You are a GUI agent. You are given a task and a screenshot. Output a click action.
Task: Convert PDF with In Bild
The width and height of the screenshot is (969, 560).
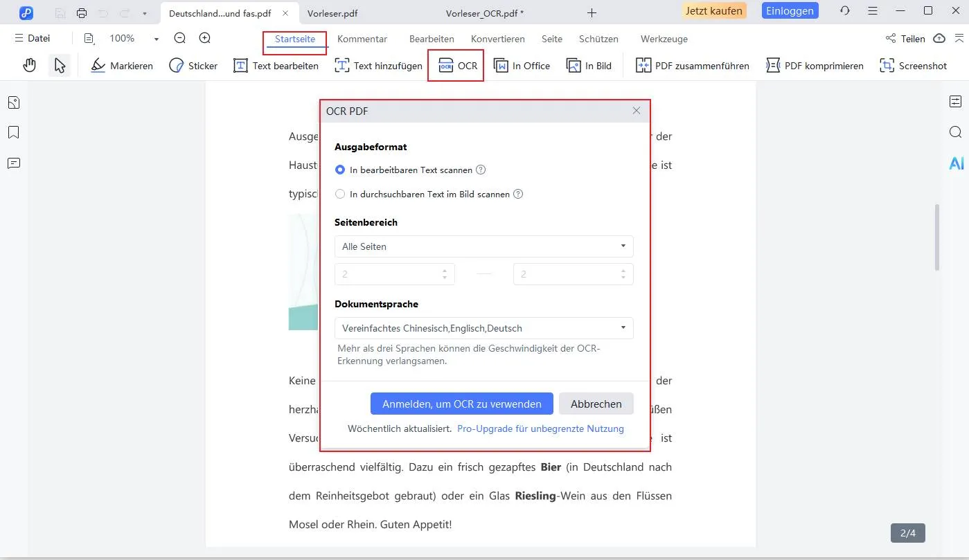tap(589, 66)
